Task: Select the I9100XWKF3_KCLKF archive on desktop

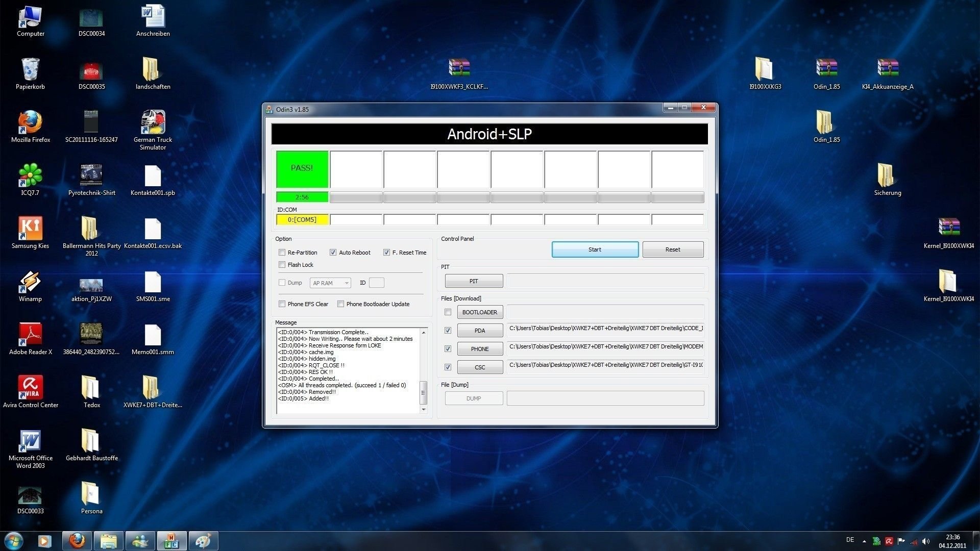Action: (459, 74)
